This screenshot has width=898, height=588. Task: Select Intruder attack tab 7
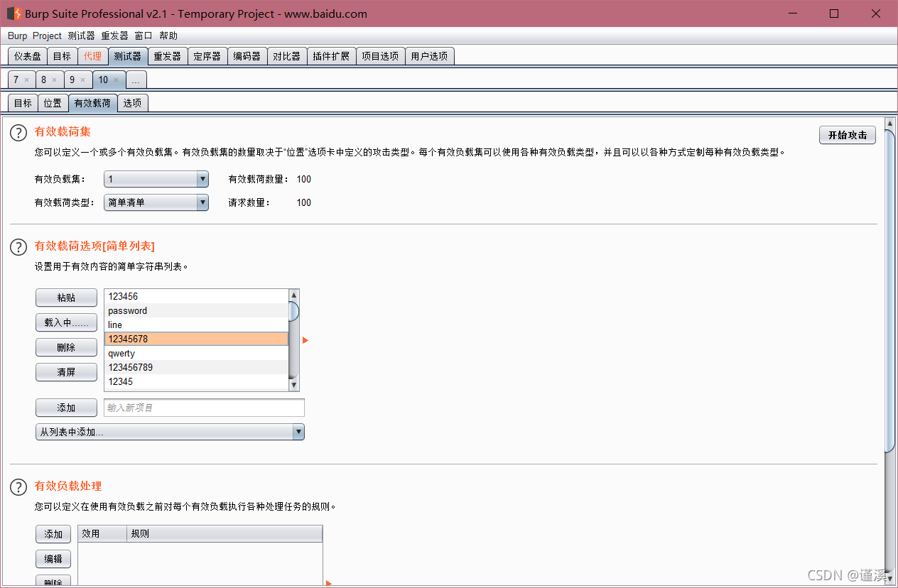[16, 80]
